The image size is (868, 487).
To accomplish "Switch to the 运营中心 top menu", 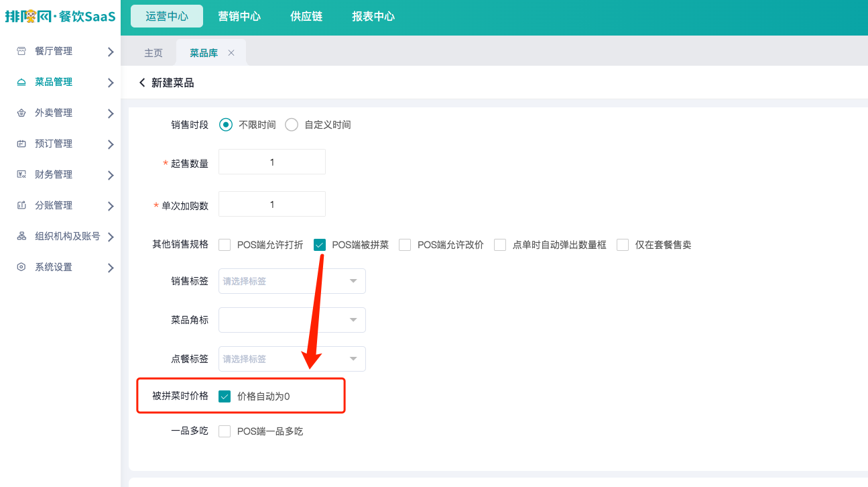I will pos(167,16).
